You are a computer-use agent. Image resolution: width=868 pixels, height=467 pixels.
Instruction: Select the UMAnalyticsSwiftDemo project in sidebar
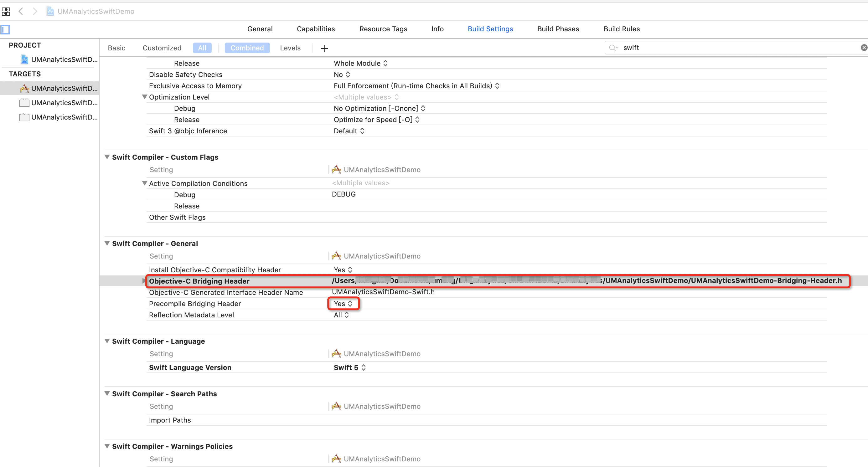coord(59,59)
